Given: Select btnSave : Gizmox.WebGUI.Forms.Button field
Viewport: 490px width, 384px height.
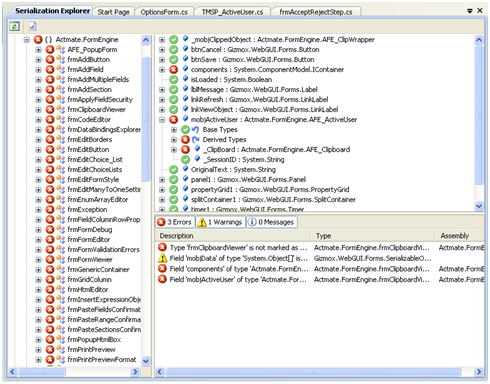Looking at the screenshot, I should pos(252,60).
